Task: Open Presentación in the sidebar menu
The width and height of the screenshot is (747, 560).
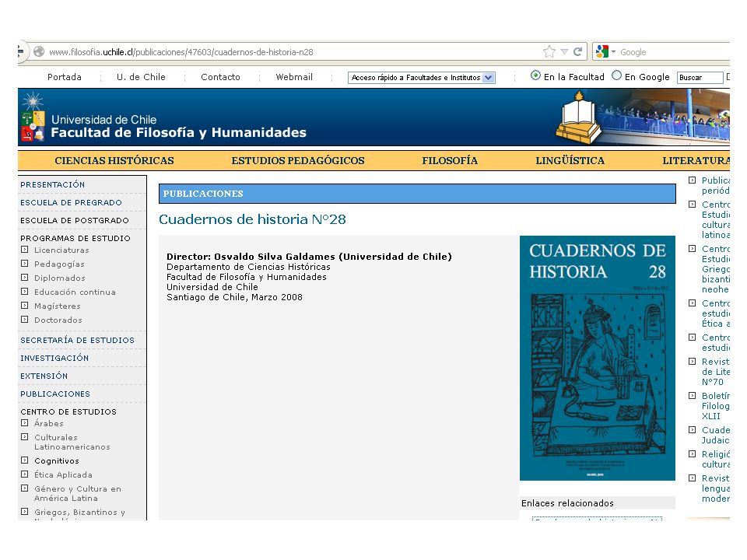Action: click(x=52, y=184)
